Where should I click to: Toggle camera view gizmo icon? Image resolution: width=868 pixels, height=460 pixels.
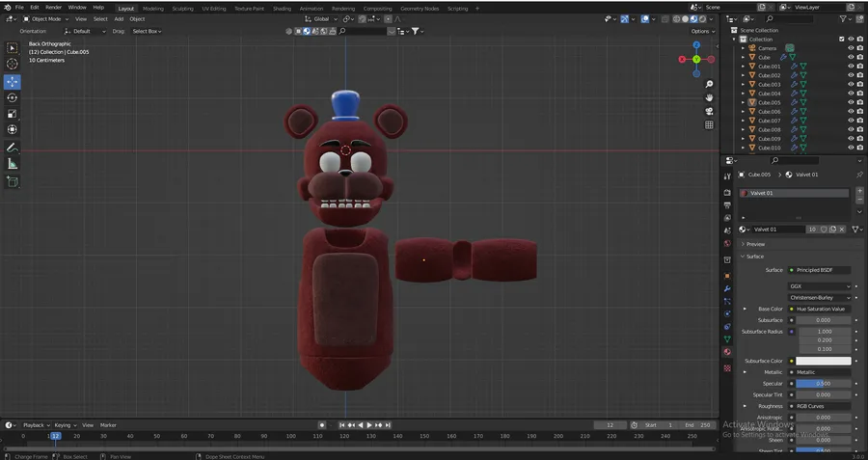coord(709,111)
